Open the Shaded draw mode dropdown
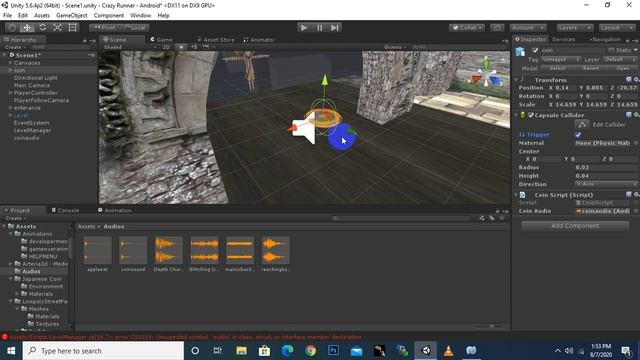 point(129,47)
